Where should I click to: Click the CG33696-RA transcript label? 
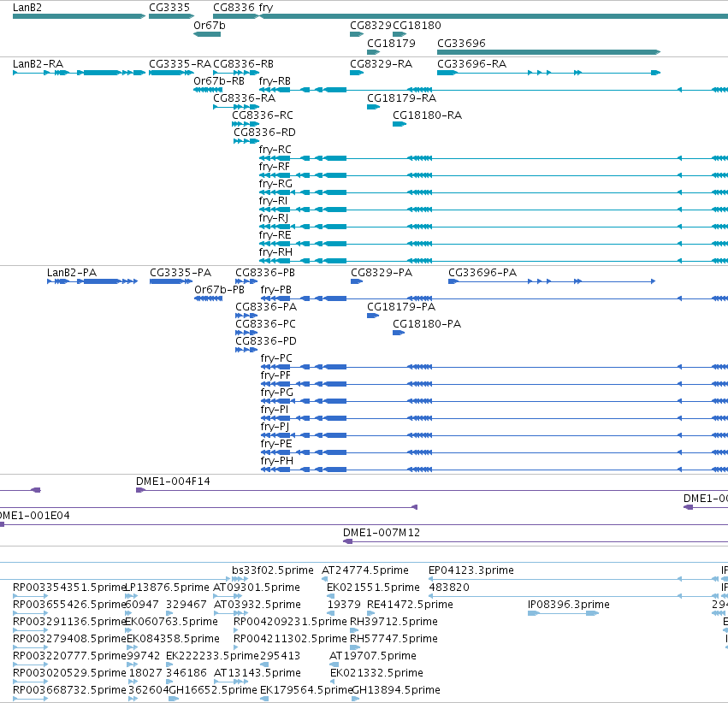(x=471, y=64)
